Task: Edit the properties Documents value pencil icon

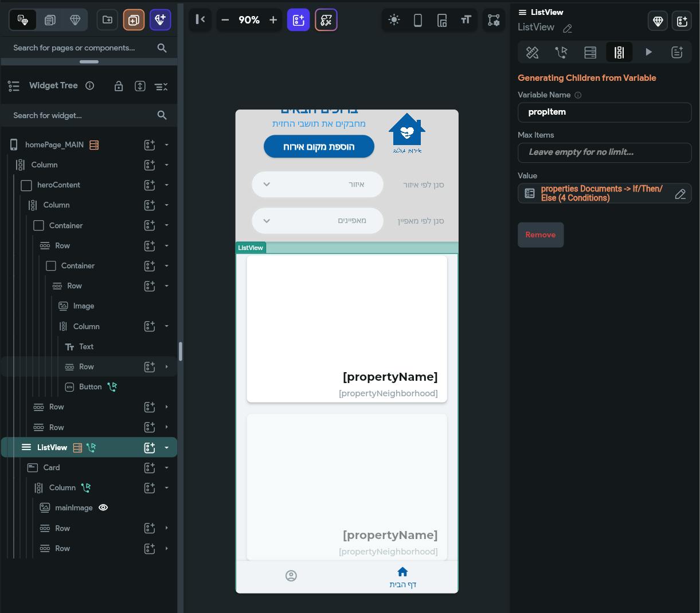Action: pos(680,194)
